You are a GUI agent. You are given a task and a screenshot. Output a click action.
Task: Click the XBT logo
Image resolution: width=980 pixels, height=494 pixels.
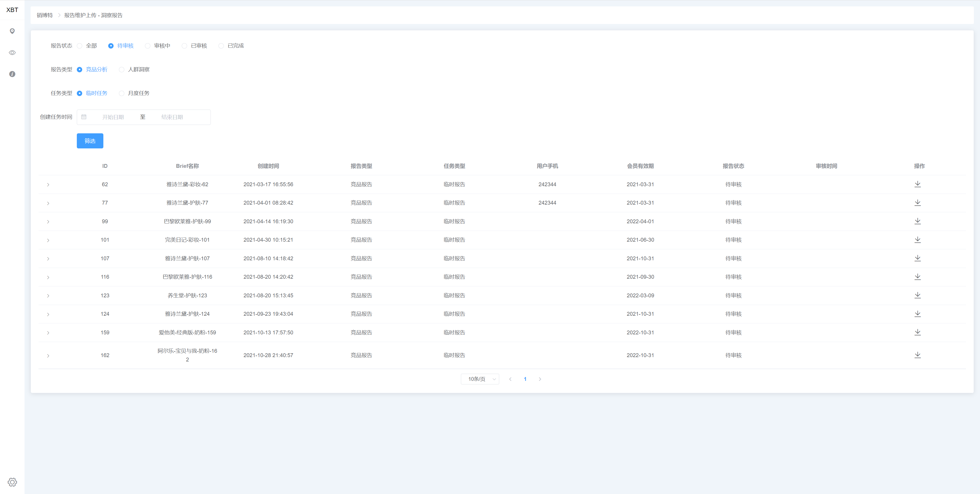coord(12,10)
